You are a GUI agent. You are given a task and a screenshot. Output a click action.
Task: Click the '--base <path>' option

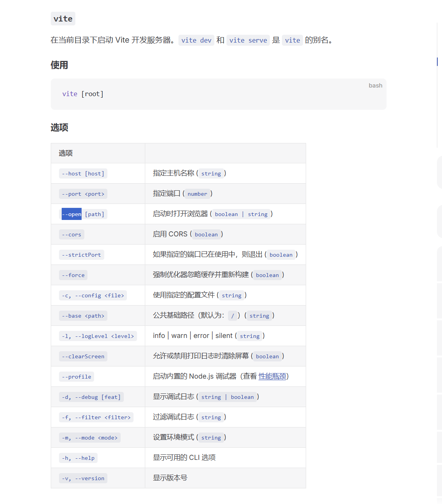pos(83,316)
